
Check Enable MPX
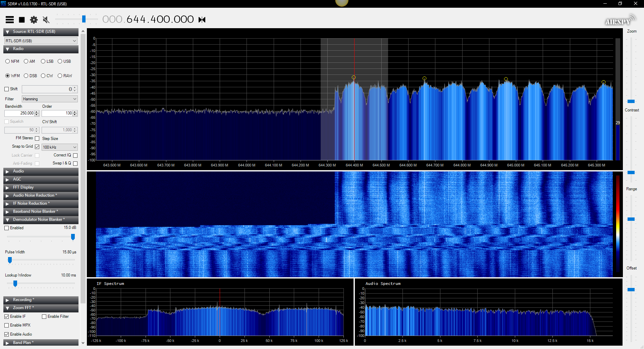click(6, 325)
